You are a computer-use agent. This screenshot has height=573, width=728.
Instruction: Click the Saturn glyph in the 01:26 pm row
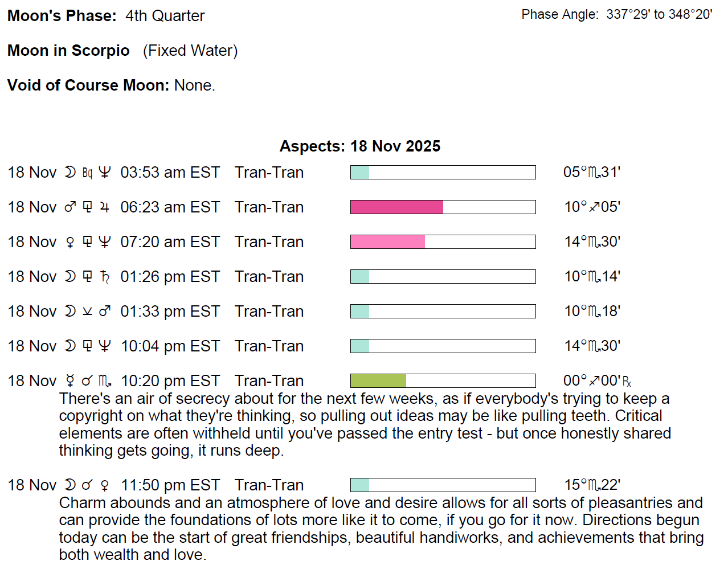(105, 277)
